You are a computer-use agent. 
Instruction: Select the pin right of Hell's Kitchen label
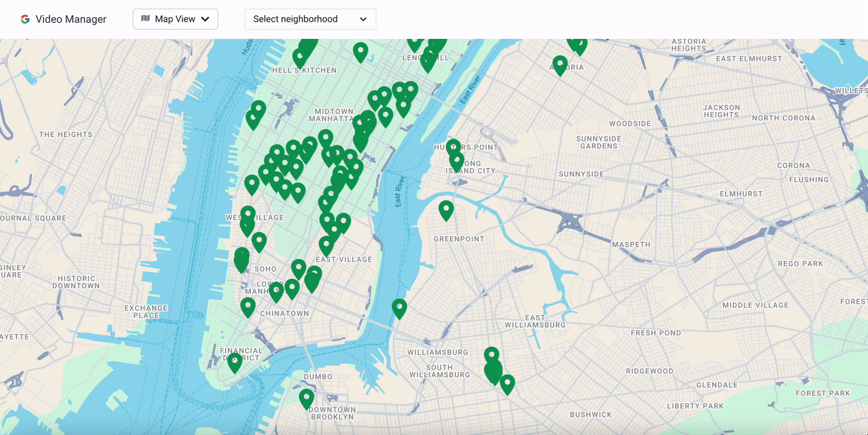360,51
